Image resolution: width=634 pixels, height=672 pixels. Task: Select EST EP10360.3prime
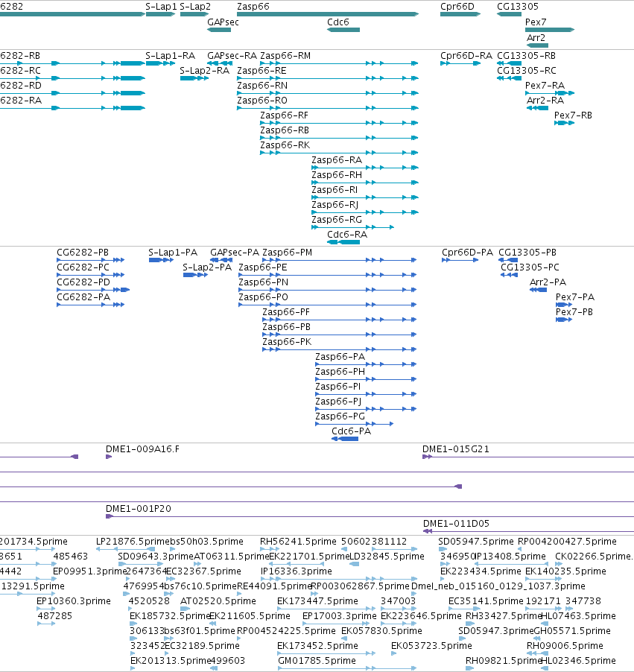(46, 609)
